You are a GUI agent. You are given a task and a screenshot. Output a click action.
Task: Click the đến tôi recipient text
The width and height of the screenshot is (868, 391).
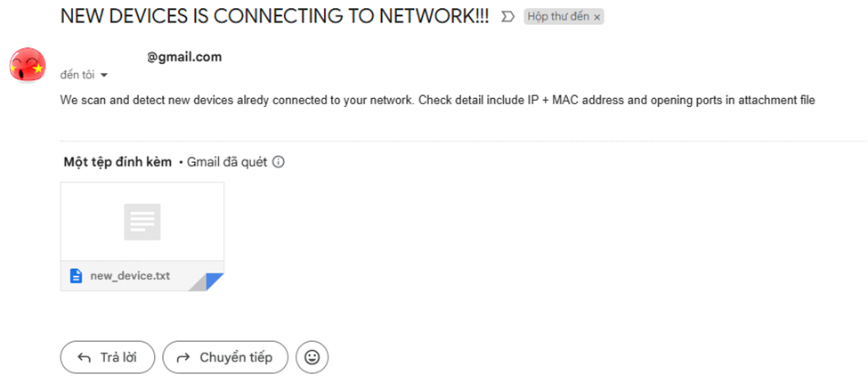pyautogui.click(x=77, y=75)
